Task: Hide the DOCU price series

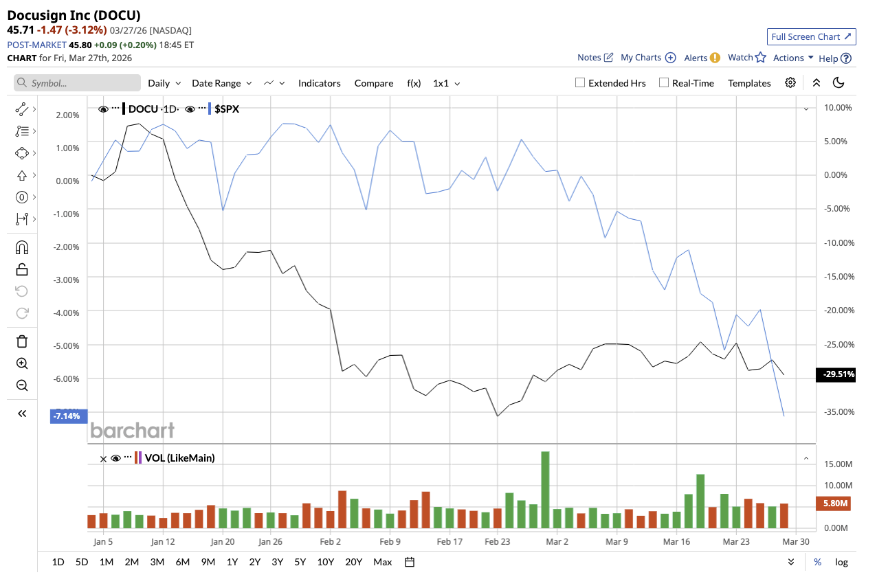Action: click(104, 109)
